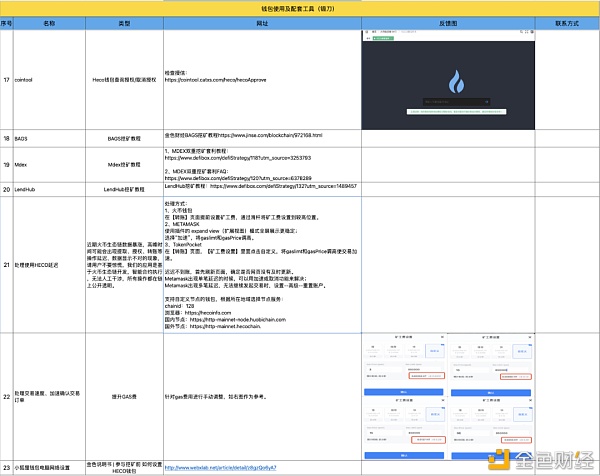Screen dimensions: 600x476
Task: Select the BAGS name cell
Action: [49, 139]
